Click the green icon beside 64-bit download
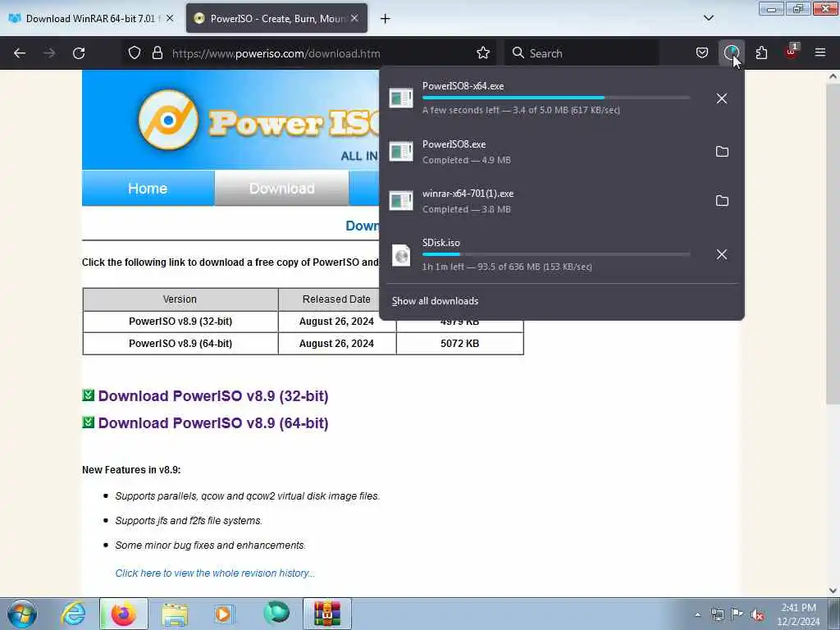 [x=89, y=422]
